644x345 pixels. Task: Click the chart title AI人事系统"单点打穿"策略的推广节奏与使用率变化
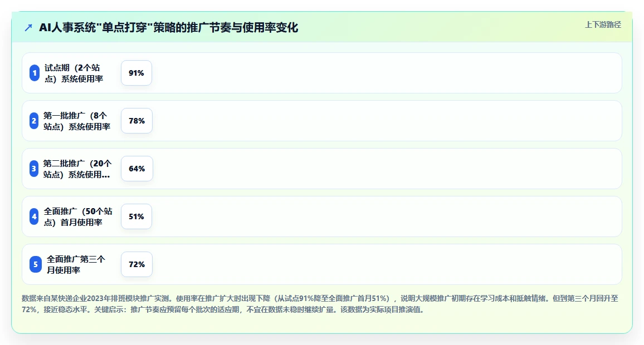(x=168, y=27)
